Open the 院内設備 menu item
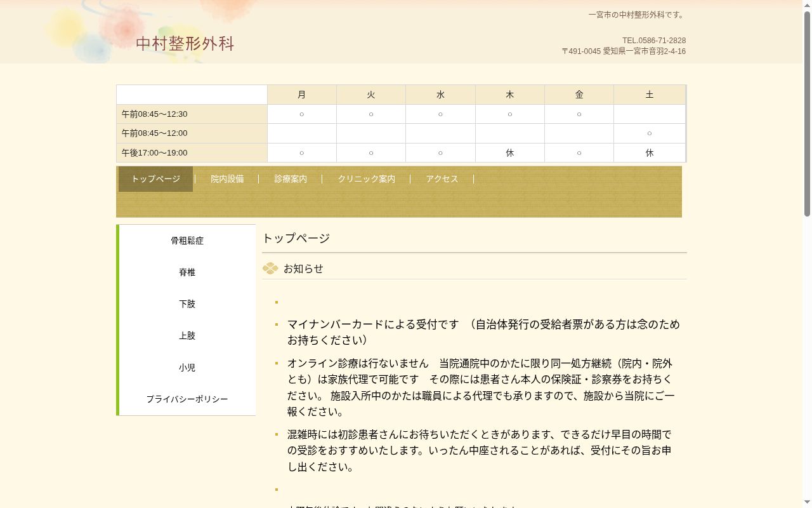This screenshot has width=812, height=508. coord(227,179)
